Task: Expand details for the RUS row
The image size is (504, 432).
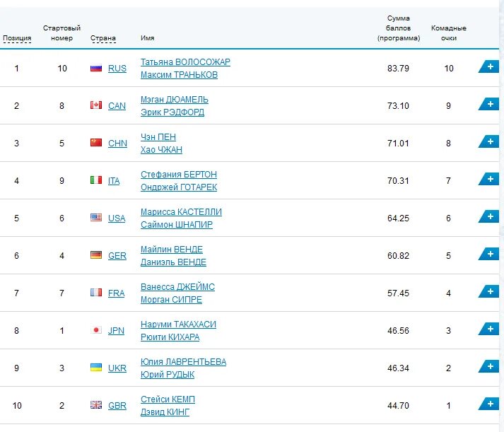Action: (488, 67)
